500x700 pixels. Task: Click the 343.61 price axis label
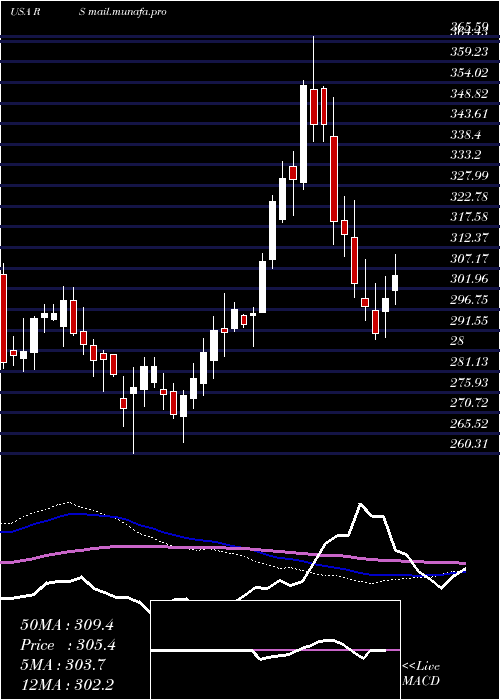coord(469,114)
